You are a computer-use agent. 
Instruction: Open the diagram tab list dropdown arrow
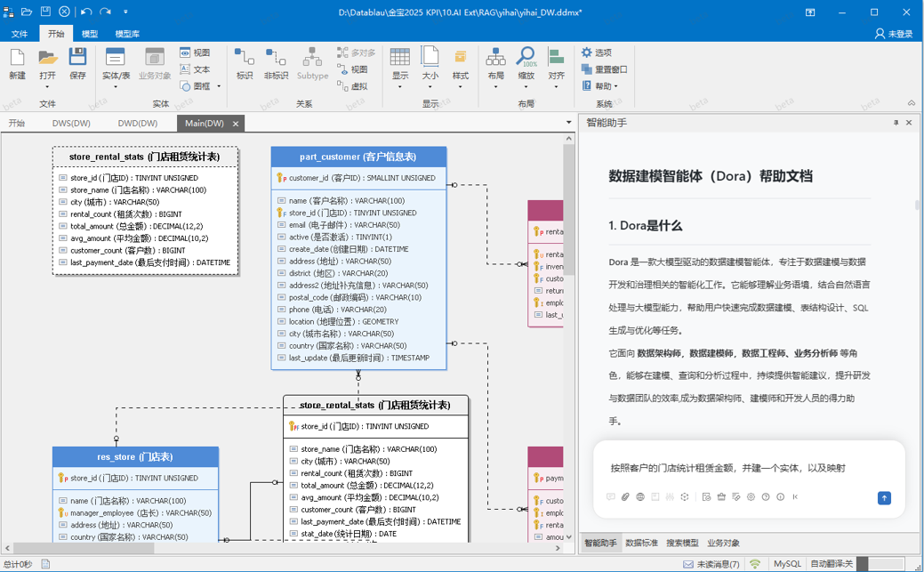(x=568, y=123)
